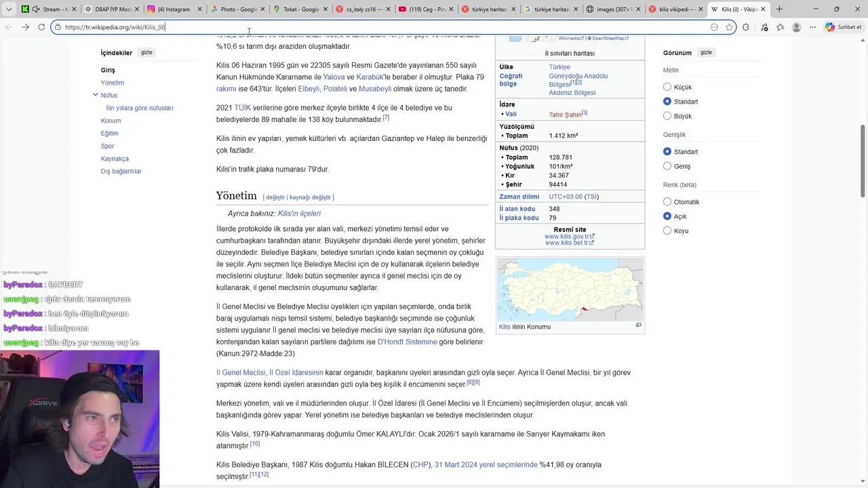This screenshot has width=868, height=488.
Task: Click kaynağı değiştir beside Yönetim
Action: [310, 197]
